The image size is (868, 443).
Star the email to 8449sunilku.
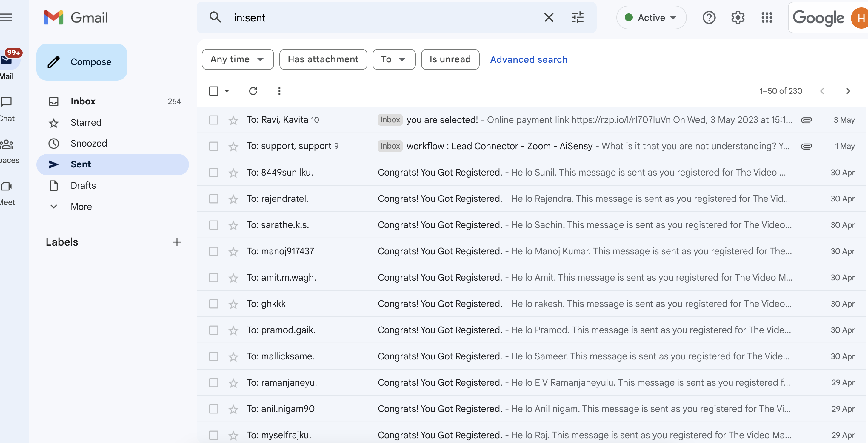(x=233, y=173)
